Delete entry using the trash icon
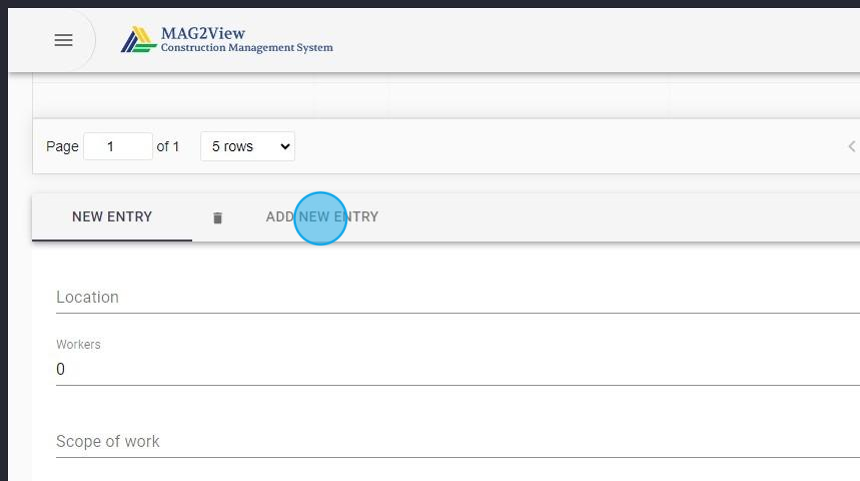Viewport: 860px width, 481px height. pyautogui.click(x=218, y=218)
